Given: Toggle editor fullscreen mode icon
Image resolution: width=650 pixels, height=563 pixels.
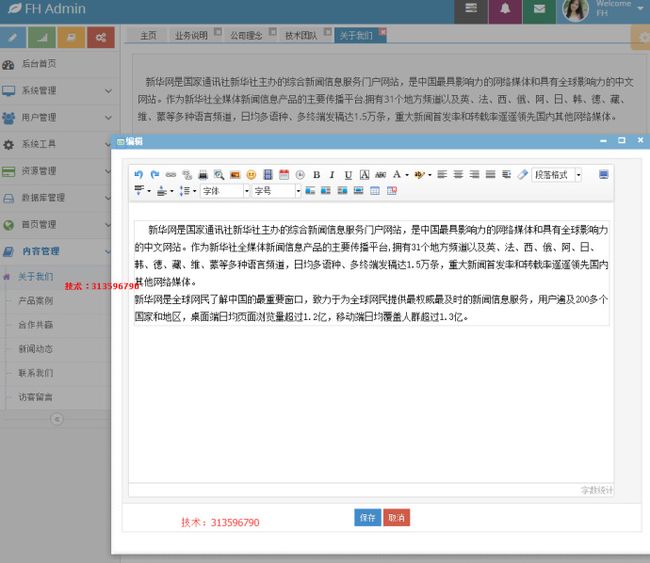Looking at the screenshot, I should pyautogui.click(x=604, y=175).
